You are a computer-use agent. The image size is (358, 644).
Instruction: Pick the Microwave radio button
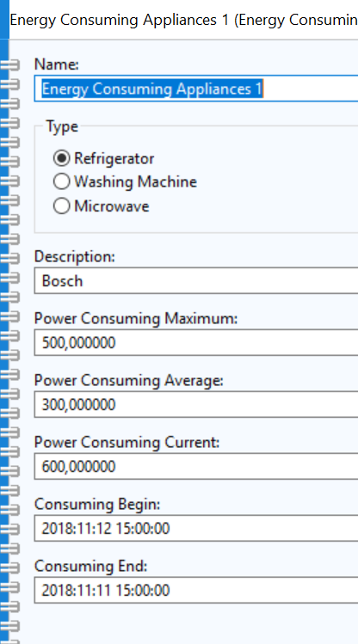[62, 206]
